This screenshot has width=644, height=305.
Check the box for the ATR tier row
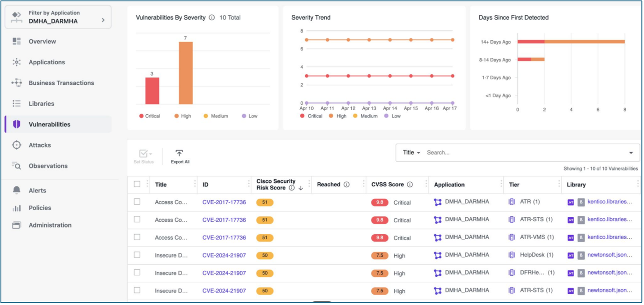click(x=137, y=202)
